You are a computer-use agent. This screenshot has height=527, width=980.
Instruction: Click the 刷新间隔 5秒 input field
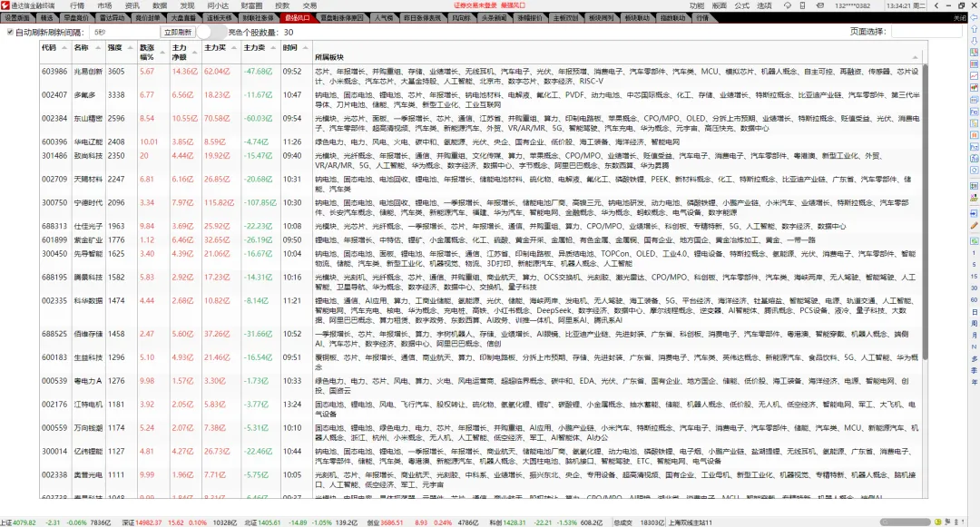tap(125, 32)
